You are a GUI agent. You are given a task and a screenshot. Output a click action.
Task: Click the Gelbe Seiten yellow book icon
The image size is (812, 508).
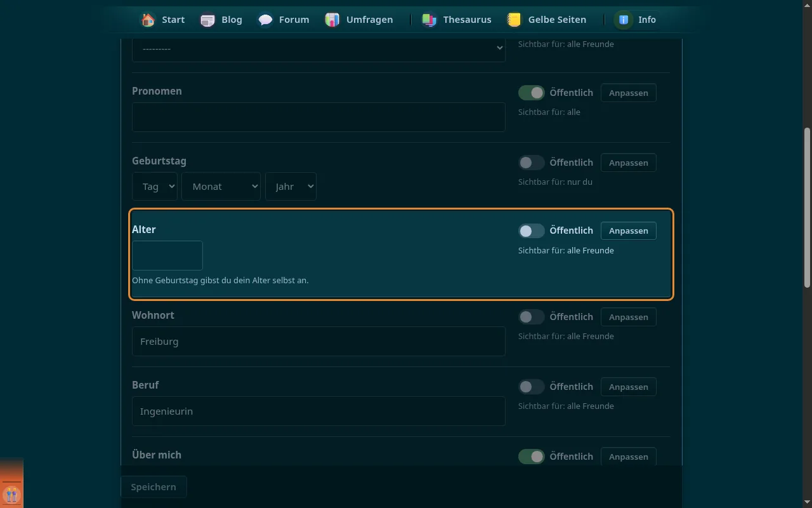pyautogui.click(x=514, y=20)
